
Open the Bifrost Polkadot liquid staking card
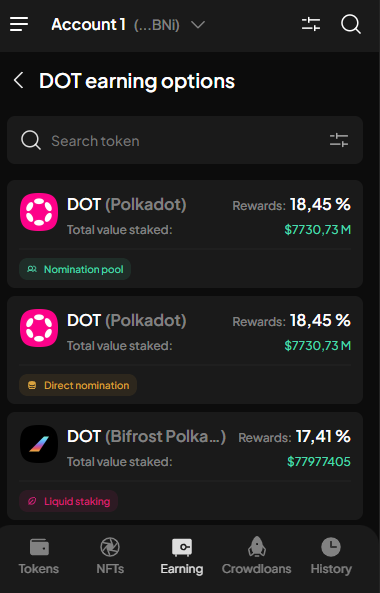point(185,466)
